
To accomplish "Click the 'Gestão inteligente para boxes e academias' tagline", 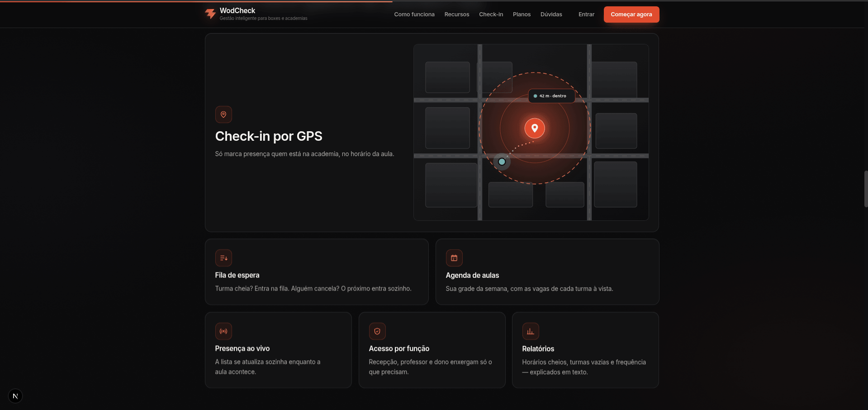I will tap(263, 19).
